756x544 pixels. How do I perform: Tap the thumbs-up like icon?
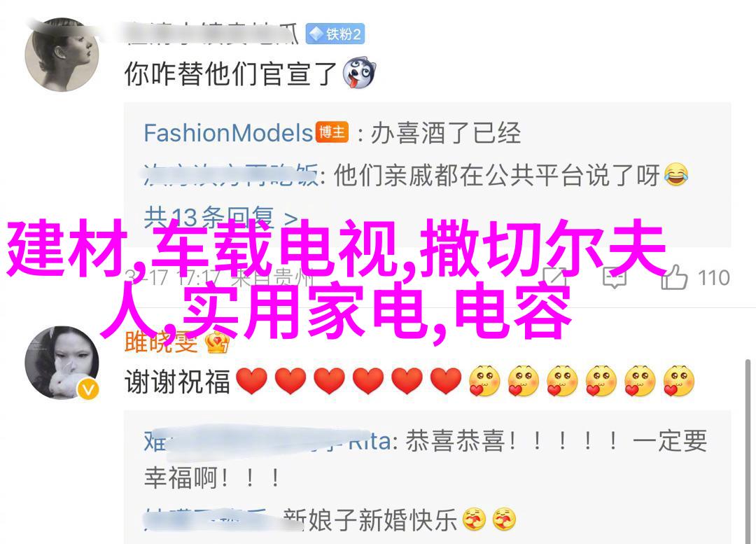(x=674, y=277)
